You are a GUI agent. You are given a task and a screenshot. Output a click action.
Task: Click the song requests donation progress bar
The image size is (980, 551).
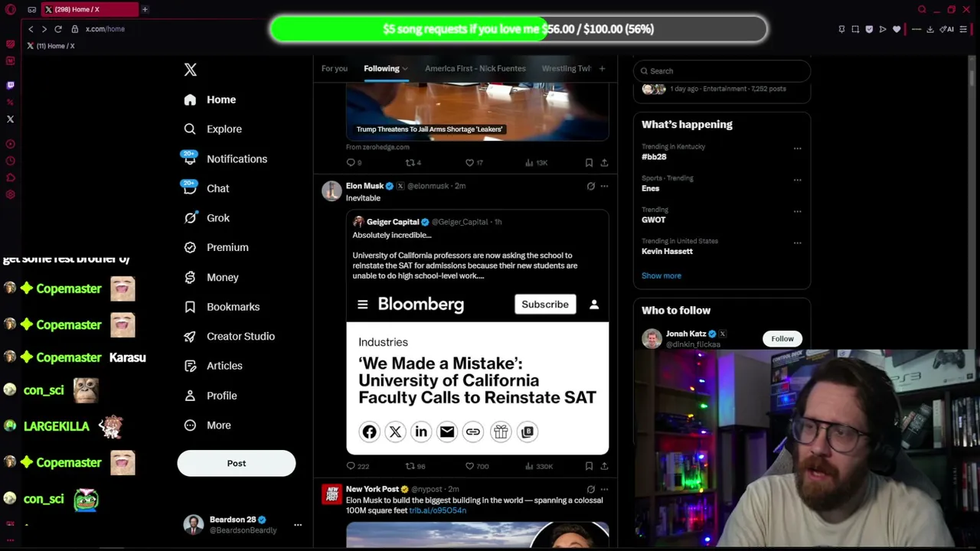(518, 29)
